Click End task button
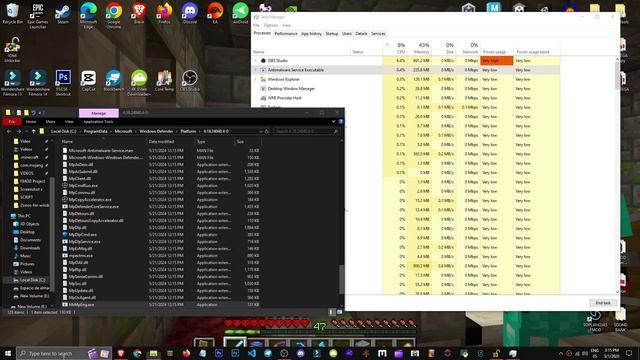The height and width of the screenshot is (360, 640). pos(603,303)
